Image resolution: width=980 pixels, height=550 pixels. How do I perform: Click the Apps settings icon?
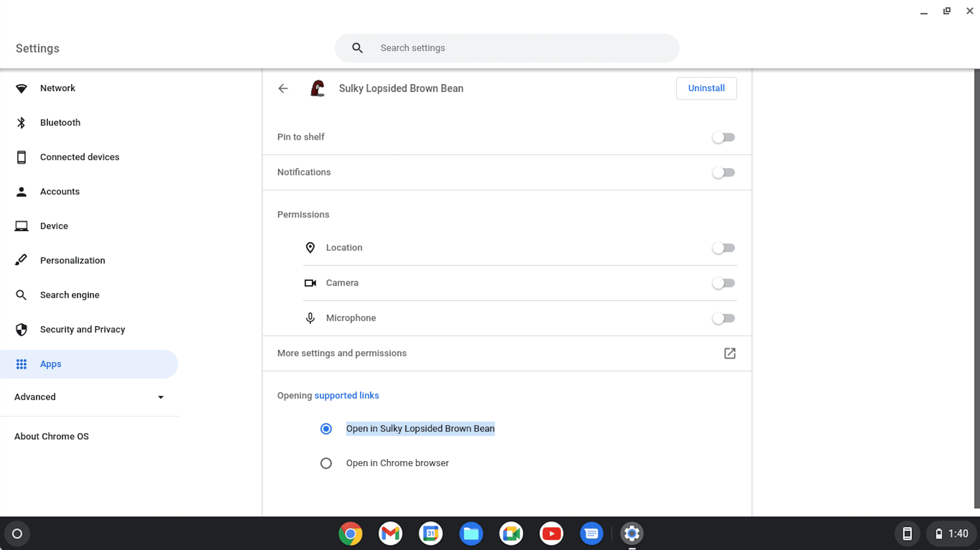(21, 364)
